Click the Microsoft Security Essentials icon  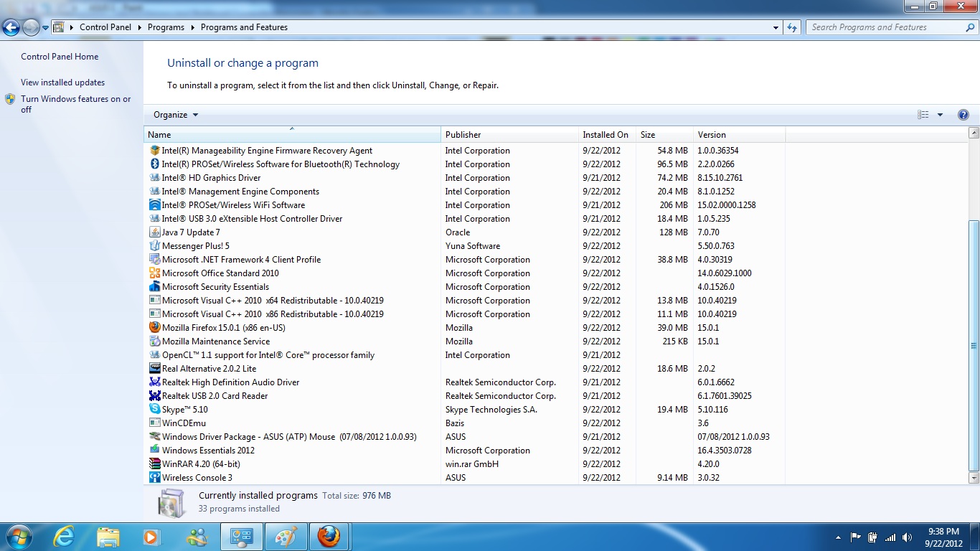click(154, 287)
